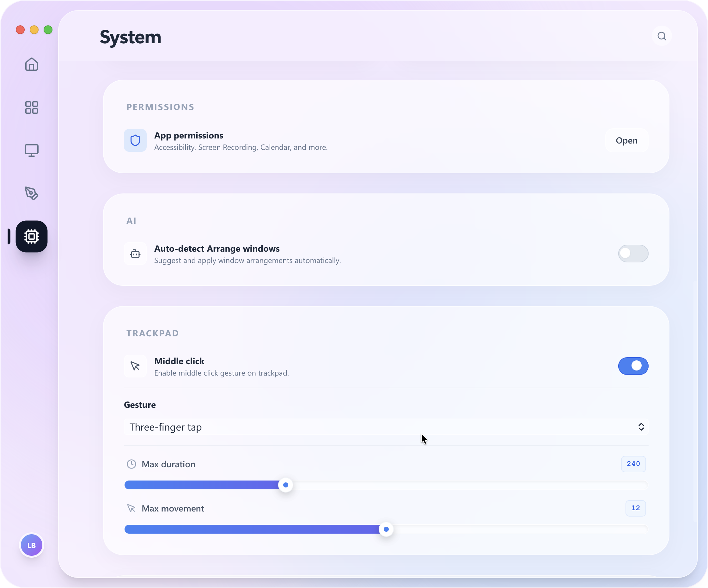Click the search magnifier icon
This screenshot has height=588, width=708.
(662, 36)
